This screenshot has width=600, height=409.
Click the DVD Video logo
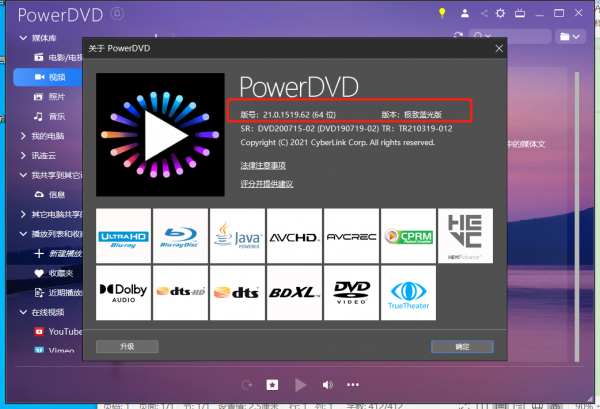tap(351, 293)
